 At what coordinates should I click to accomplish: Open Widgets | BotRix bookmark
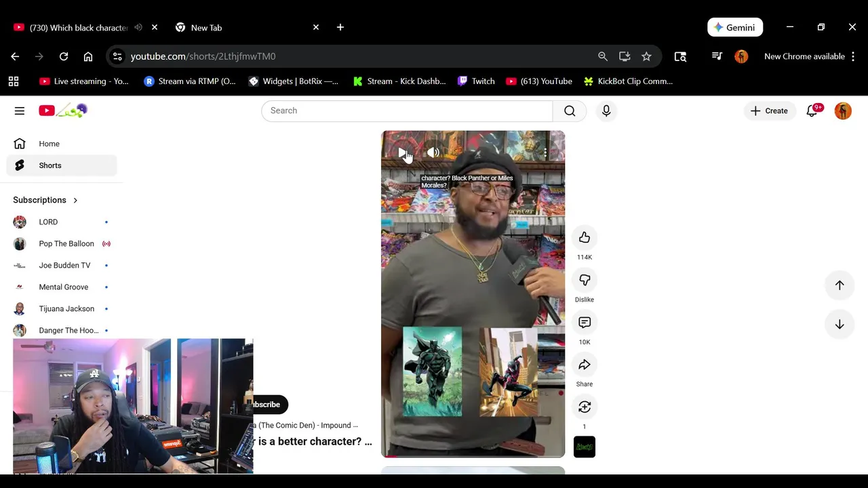point(294,81)
